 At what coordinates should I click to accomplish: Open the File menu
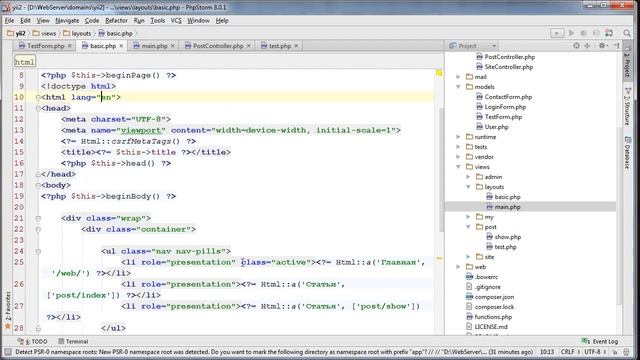point(9,20)
